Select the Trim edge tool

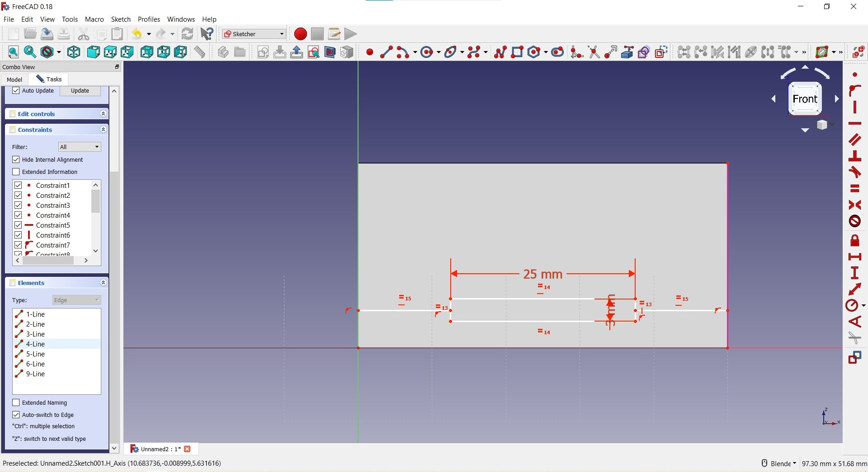[x=594, y=52]
